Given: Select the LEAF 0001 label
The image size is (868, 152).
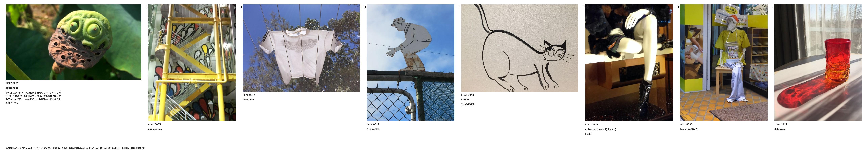Looking at the screenshot, I should [x=12, y=83].
